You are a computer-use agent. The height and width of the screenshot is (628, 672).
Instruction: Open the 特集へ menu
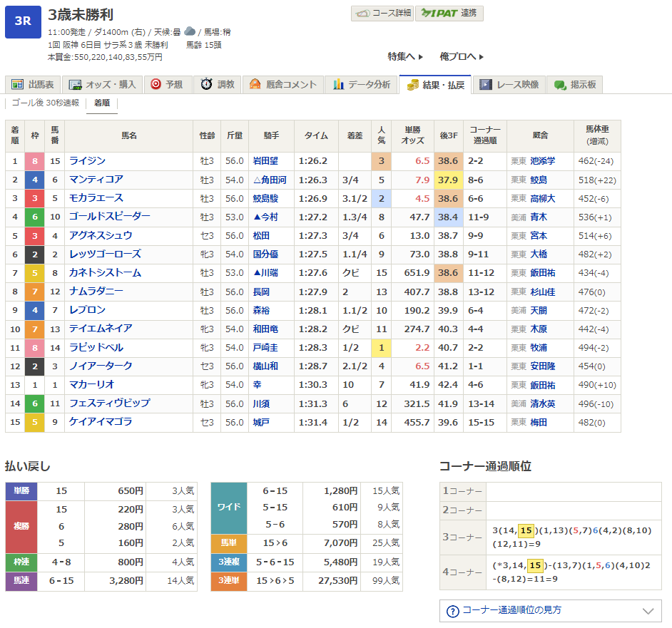point(405,56)
